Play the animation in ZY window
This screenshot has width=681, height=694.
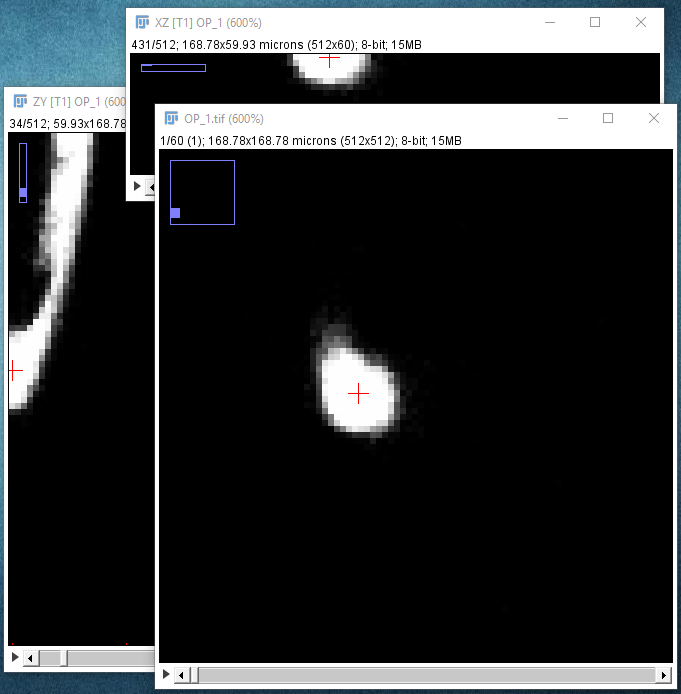coord(15,657)
